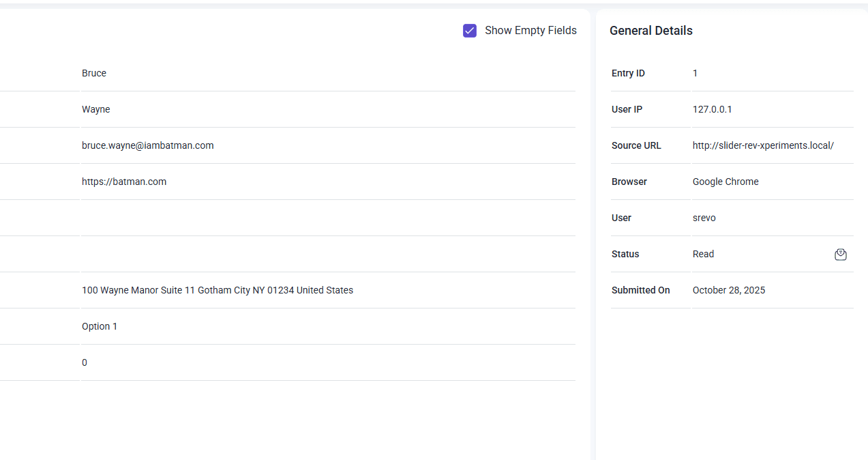Open the https://batman.com website value
Viewport: 868px width, 460px height.
click(124, 182)
